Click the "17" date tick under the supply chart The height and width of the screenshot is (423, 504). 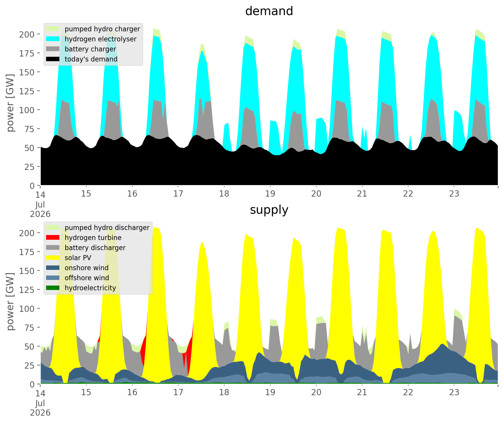coord(178,393)
